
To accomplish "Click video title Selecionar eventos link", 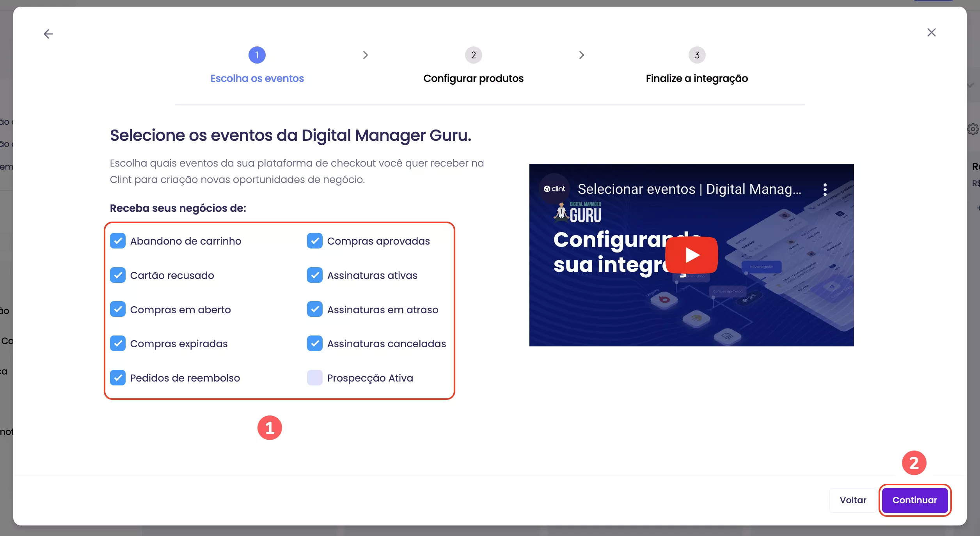I will 689,189.
